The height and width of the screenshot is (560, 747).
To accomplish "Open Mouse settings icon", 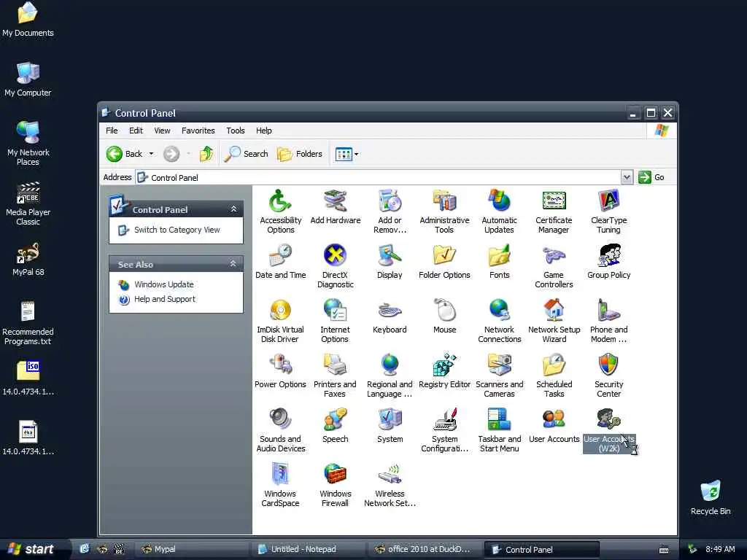I will click(444, 316).
